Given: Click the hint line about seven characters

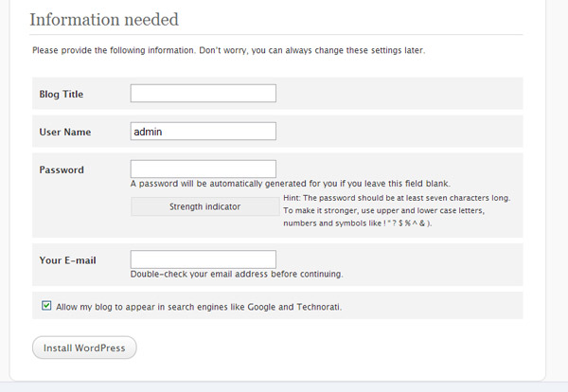Looking at the screenshot, I should 397,198.
